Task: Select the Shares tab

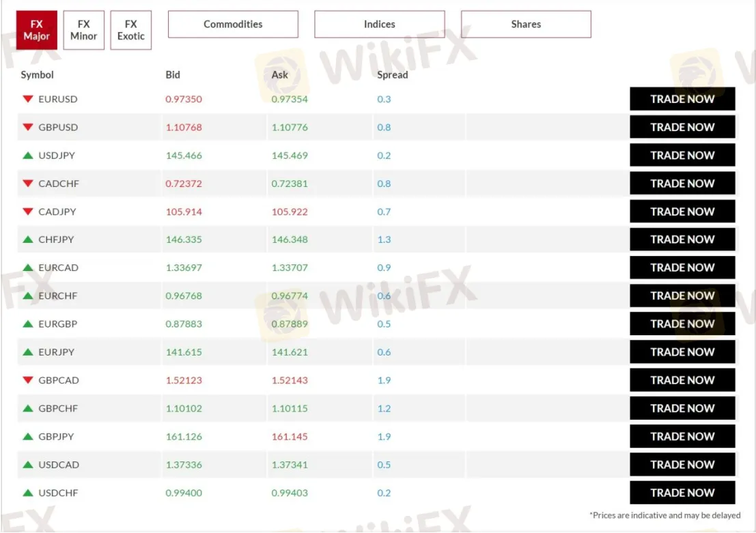Action: point(526,25)
